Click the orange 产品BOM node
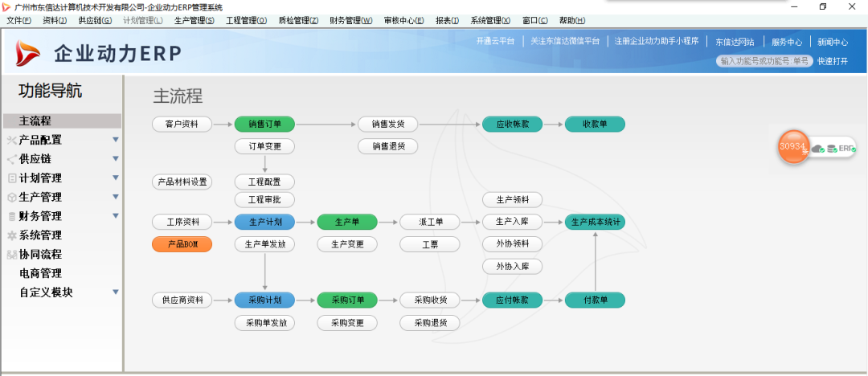The image size is (868, 376). click(182, 244)
